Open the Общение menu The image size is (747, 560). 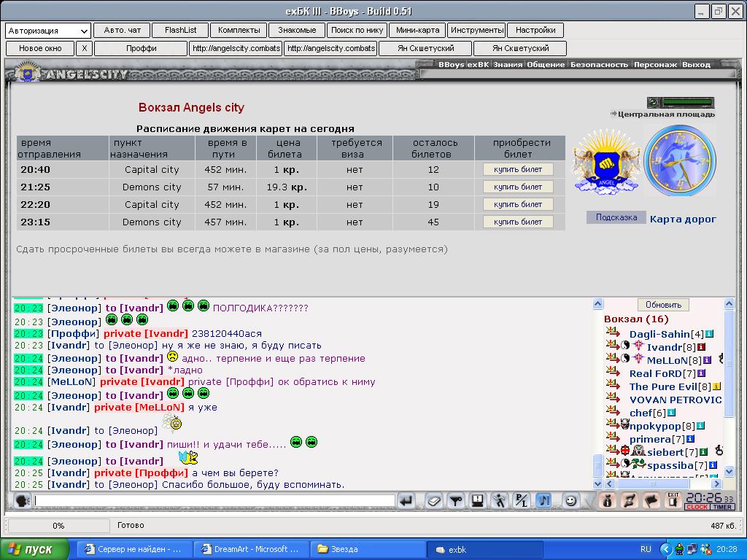tap(546, 64)
